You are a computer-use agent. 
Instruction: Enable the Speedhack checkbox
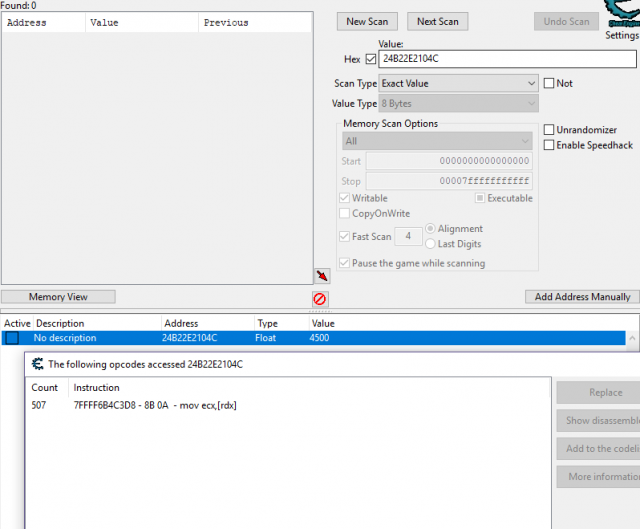[x=549, y=145]
